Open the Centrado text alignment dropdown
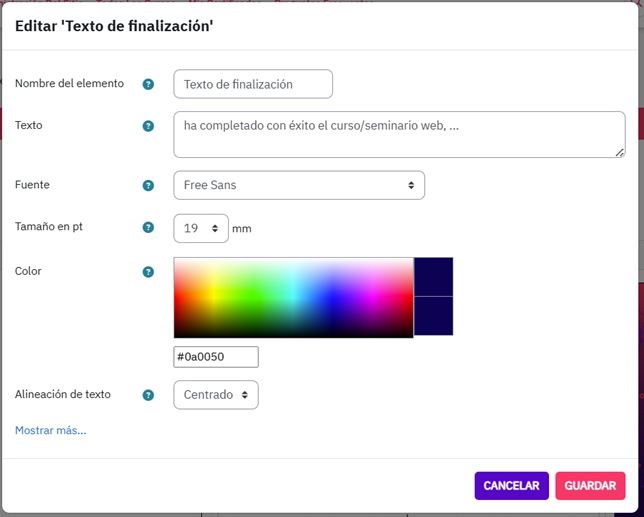 coord(215,395)
